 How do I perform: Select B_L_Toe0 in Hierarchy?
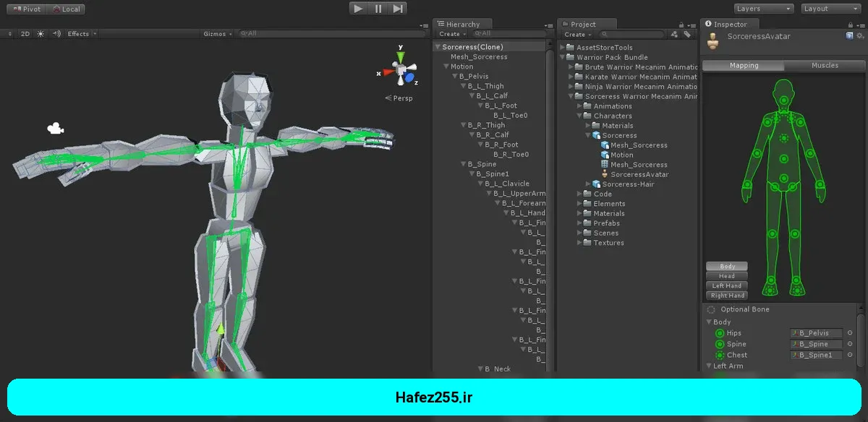point(511,116)
